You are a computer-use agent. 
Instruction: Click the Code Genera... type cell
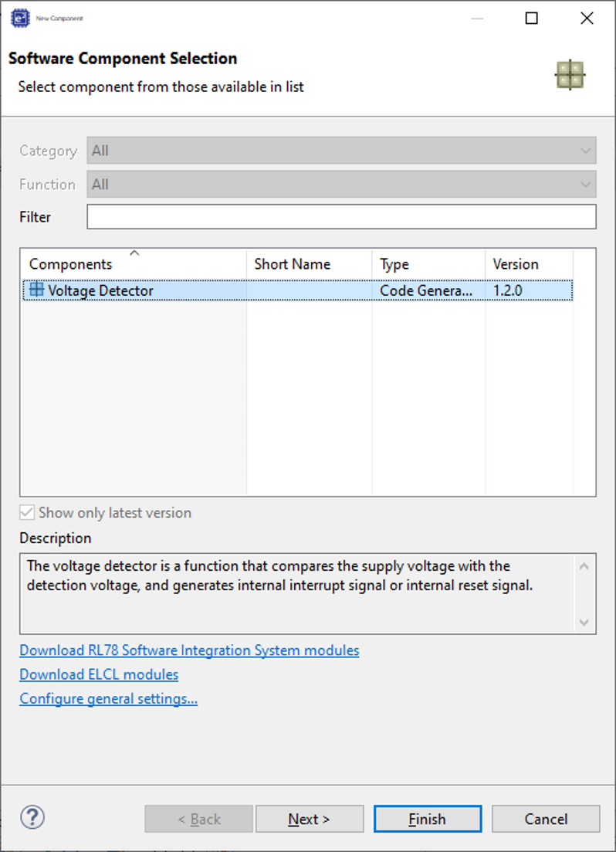point(426,290)
